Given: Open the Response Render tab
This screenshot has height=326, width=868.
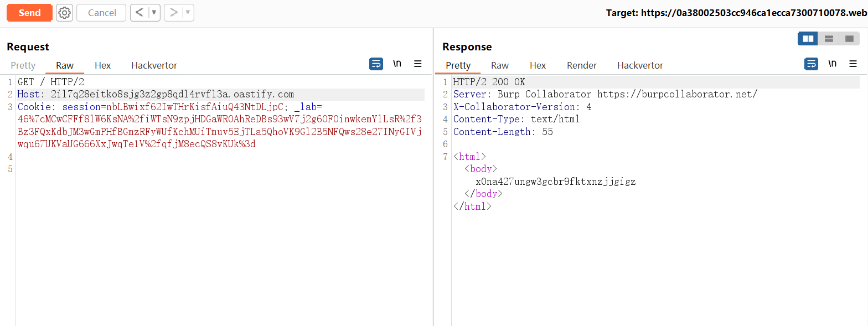Looking at the screenshot, I should (x=581, y=65).
